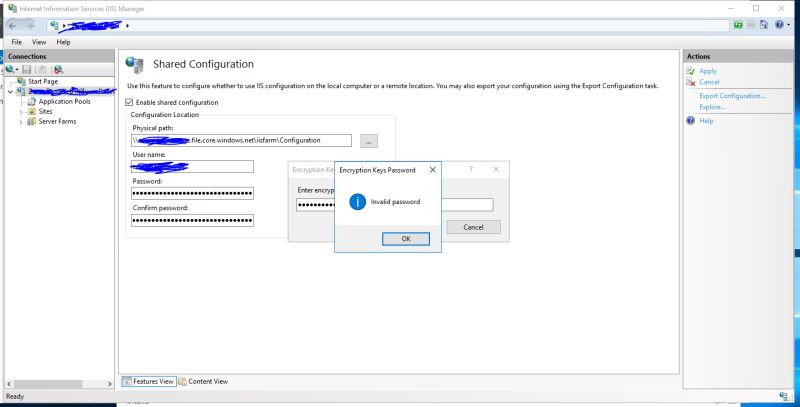This screenshot has height=407, width=800.
Task: Click Export Configuration link
Action: [732, 96]
